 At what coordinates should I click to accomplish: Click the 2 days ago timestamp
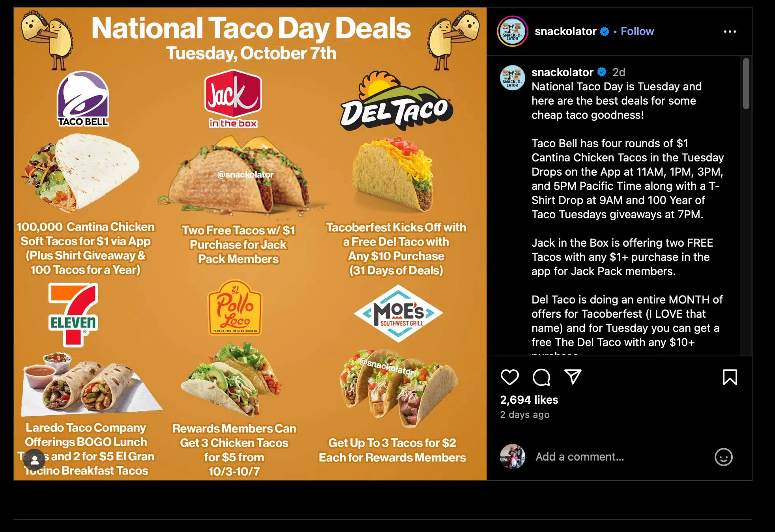tap(524, 415)
